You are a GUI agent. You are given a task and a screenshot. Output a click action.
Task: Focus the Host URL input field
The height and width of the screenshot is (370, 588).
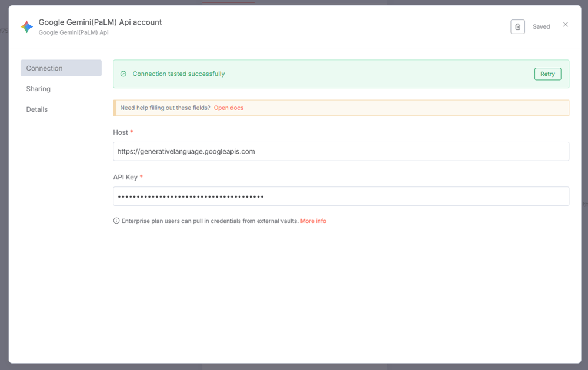(x=340, y=151)
